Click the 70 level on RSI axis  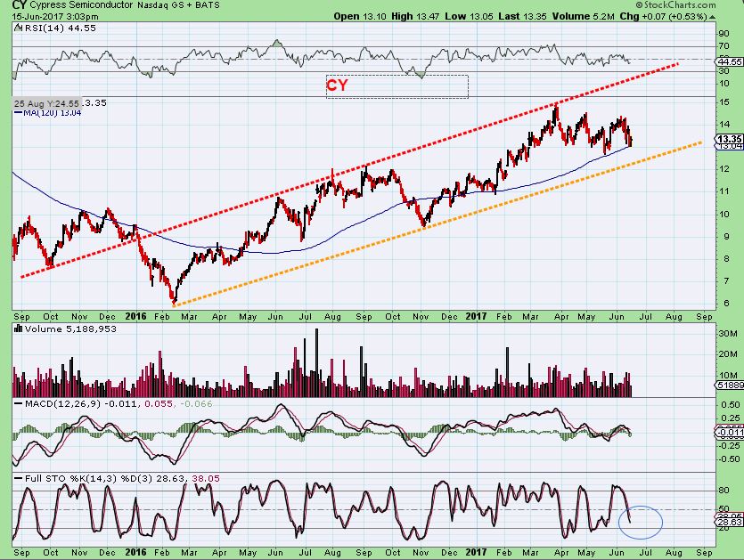[724, 46]
